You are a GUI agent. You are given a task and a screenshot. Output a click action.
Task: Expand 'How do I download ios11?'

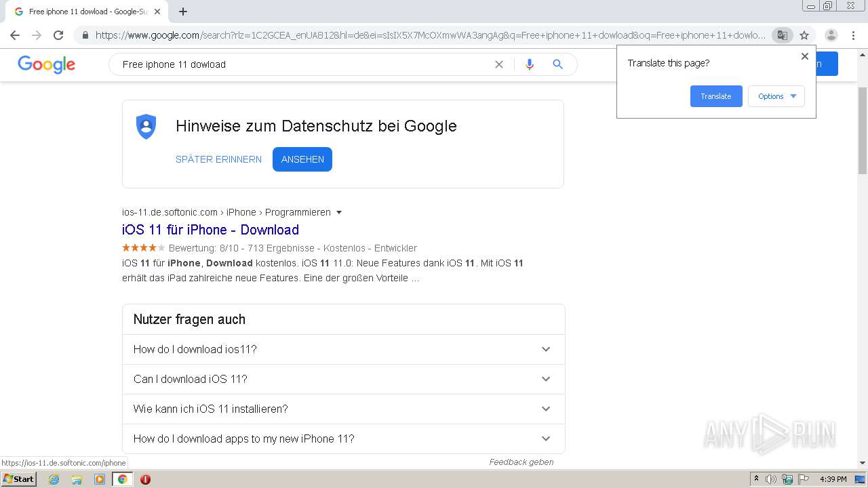tap(343, 349)
